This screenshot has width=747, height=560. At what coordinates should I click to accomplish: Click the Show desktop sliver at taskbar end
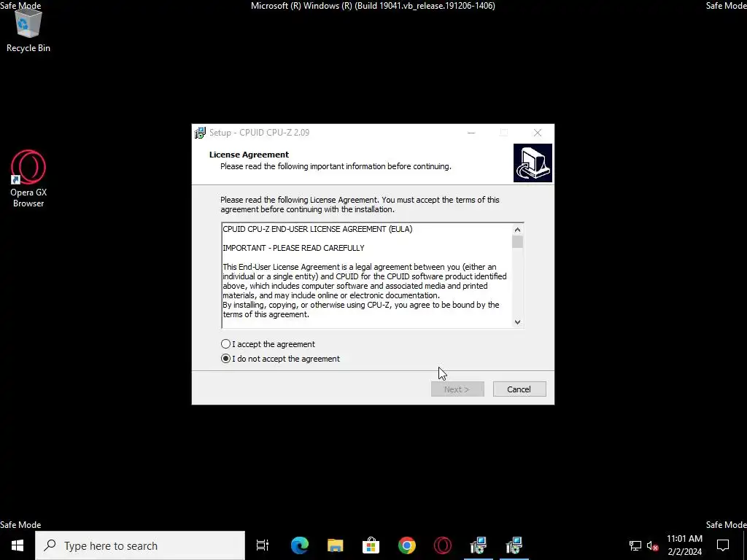pyautogui.click(x=745, y=545)
